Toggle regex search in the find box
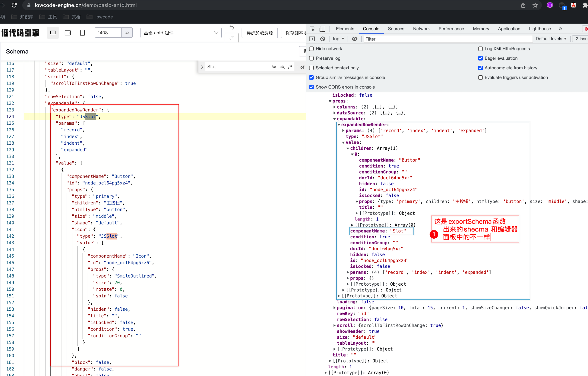 (x=290, y=67)
